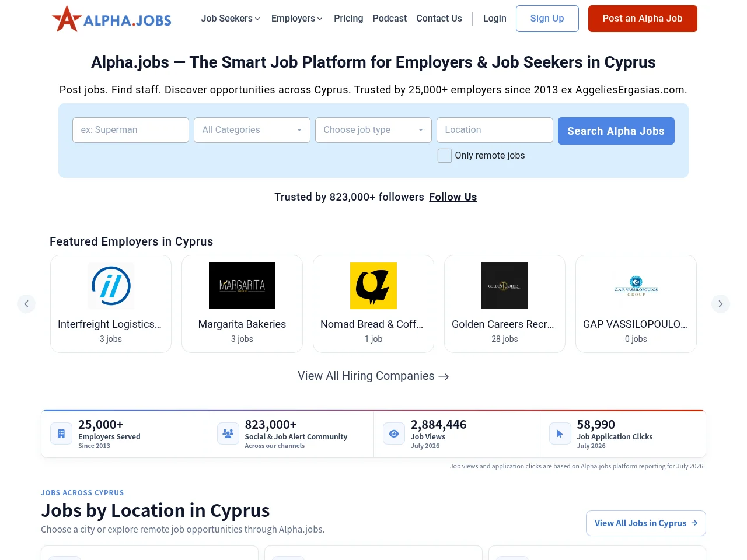Enable the Only remote jobs checkbox
The image size is (747, 560).
[445, 156]
